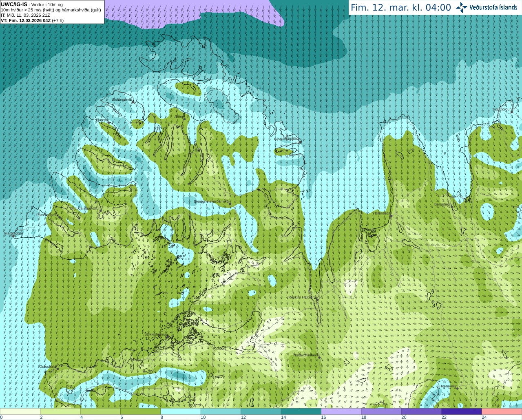Pick the dark indigo 22–24 legend swatch
Image resolution: width=522 pixels, height=420 pixels.
pyautogui.click(x=462, y=411)
